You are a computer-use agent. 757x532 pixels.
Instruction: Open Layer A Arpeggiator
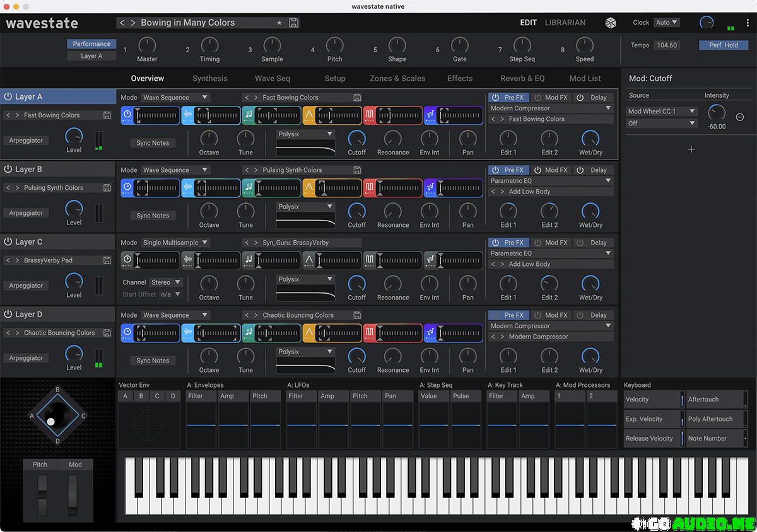[x=26, y=141]
